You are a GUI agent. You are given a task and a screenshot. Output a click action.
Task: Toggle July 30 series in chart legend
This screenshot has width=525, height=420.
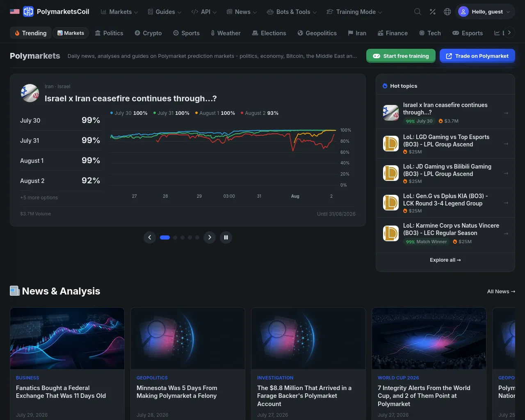pyautogui.click(x=129, y=113)
